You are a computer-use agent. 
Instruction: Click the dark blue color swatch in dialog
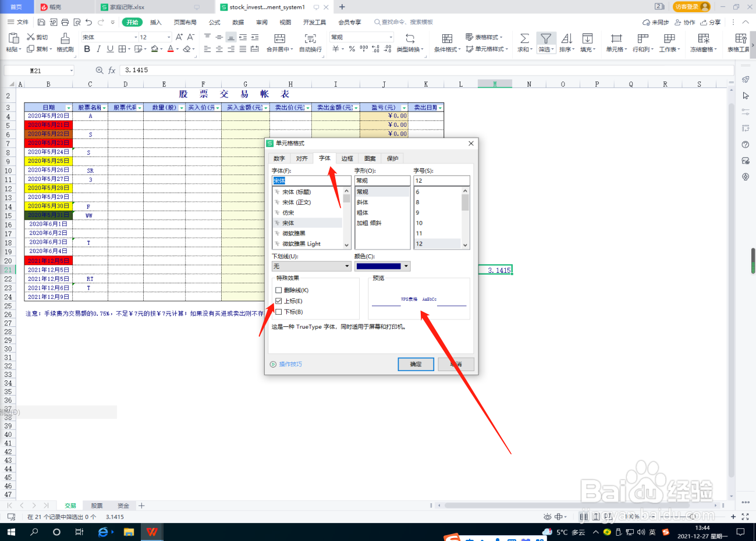coord(378,266)
